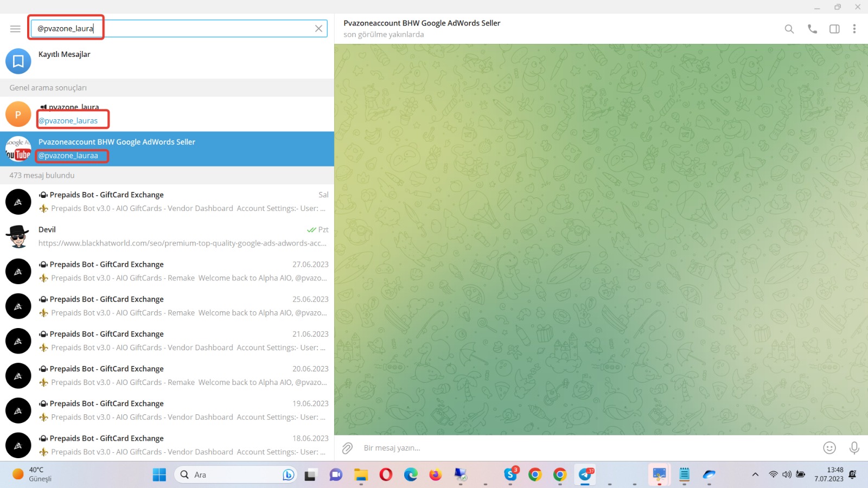This screenshot has width=868, height=488.
Task: Open Prepaids Bot message from 27.06.2023
Action: pos(167,271)
